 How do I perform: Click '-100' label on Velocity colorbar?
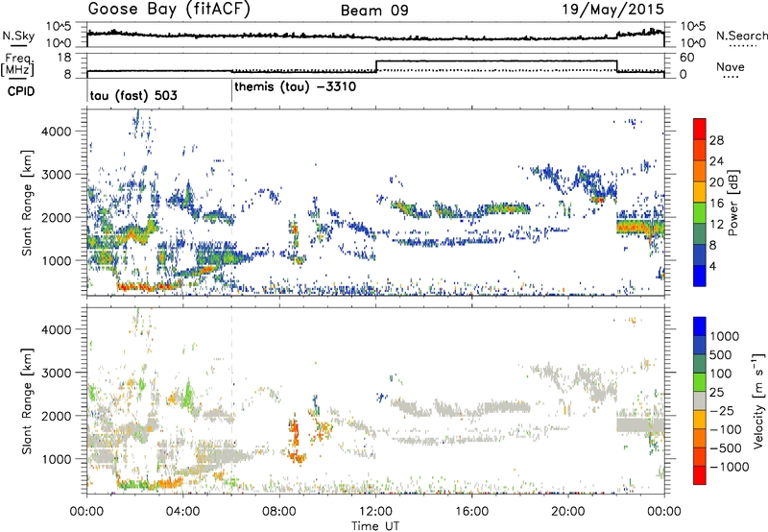click(726, 429)
